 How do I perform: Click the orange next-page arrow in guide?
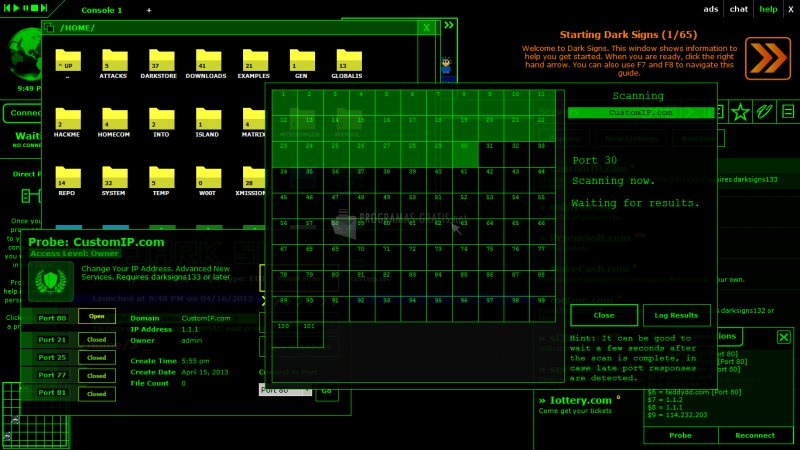[x=768, y=58]
